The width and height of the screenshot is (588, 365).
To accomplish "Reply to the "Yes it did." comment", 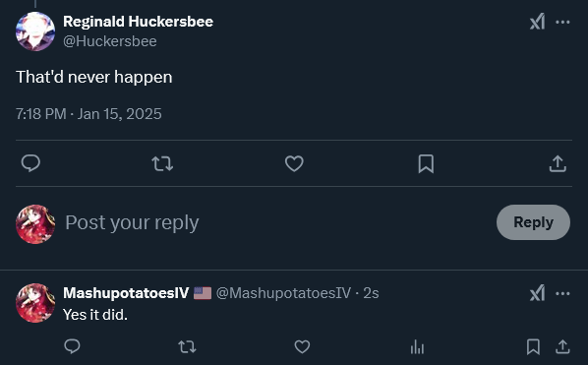I will click(x=72, y=346).
